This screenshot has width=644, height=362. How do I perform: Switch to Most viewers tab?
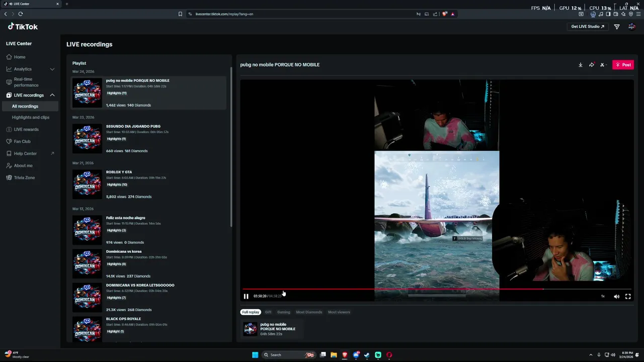pos(339,312)
